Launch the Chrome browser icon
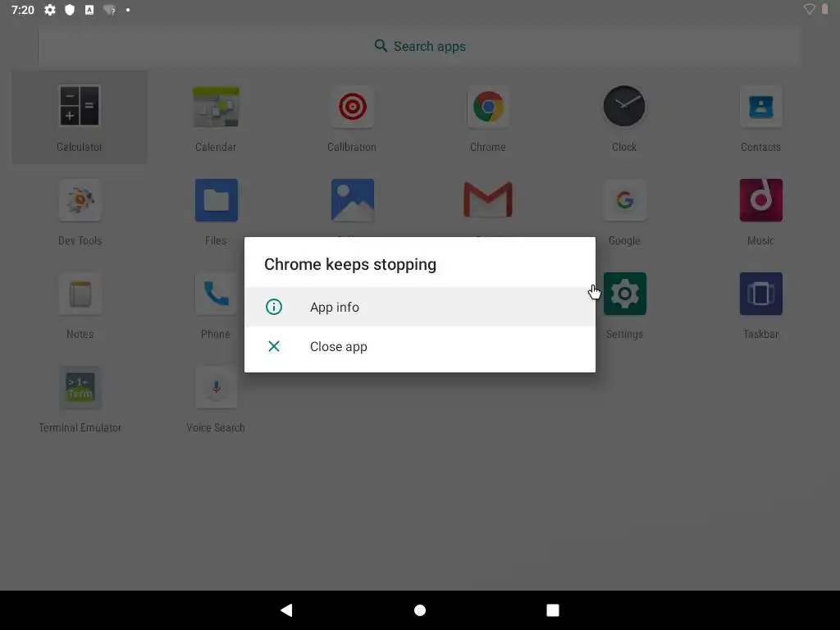The image size is (840, 630). (x=488, y=106)
